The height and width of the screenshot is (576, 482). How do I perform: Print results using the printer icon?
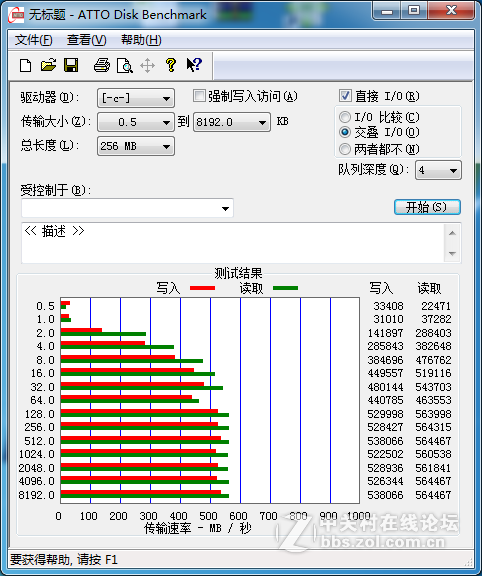(102, 65)
